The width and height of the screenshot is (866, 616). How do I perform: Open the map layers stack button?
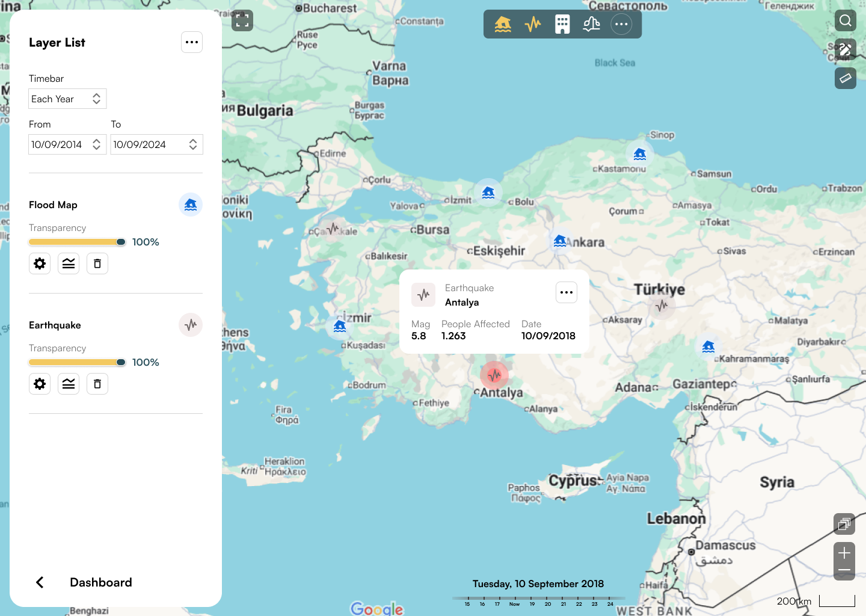click(844, 524)
